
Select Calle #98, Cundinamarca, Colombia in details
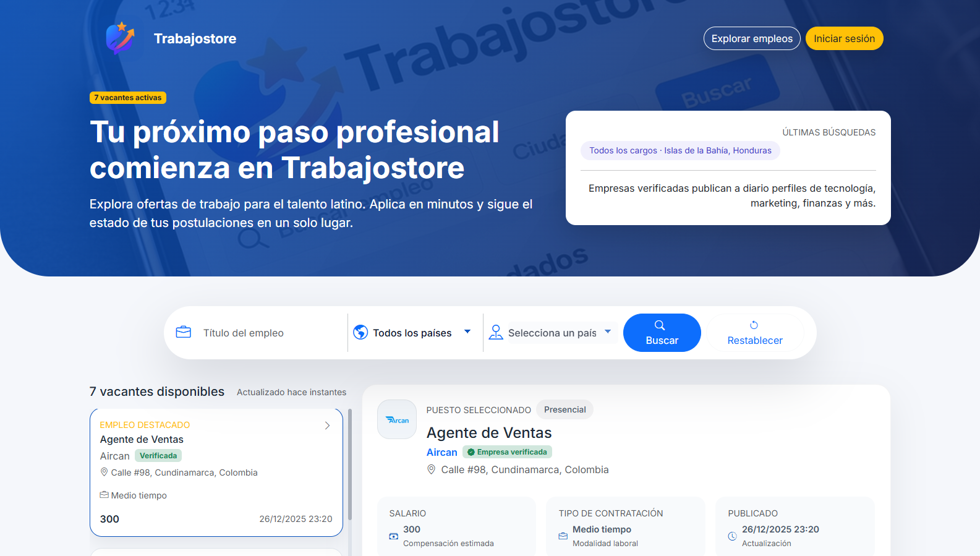click(x=525, y=469)
